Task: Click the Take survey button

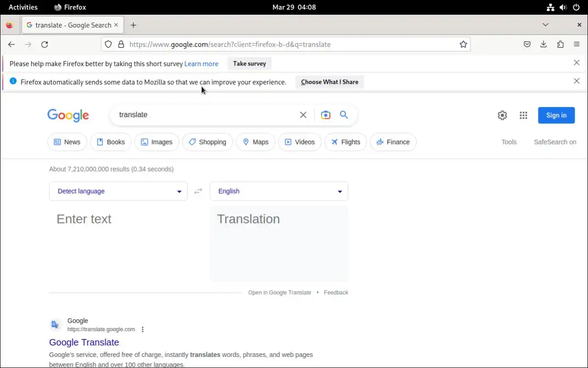Action: click(x=249, y=63)
